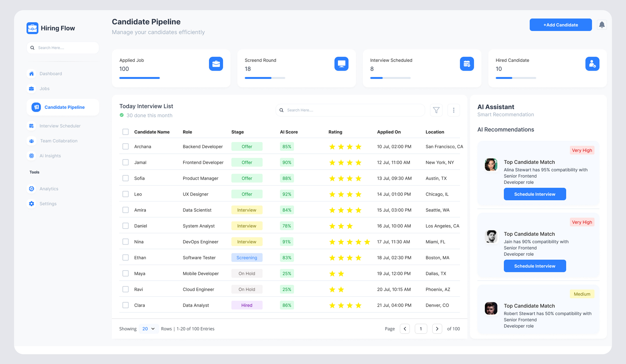Select all candidates using the header checkbox
Screen dimensions: 626x364
click(x=125, y=132)
